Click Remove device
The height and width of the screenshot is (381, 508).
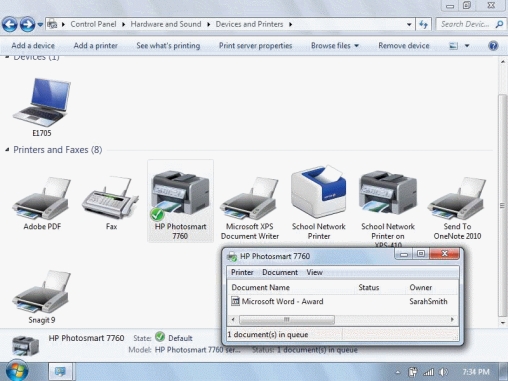pyautogui.click(x=404, y=46)
